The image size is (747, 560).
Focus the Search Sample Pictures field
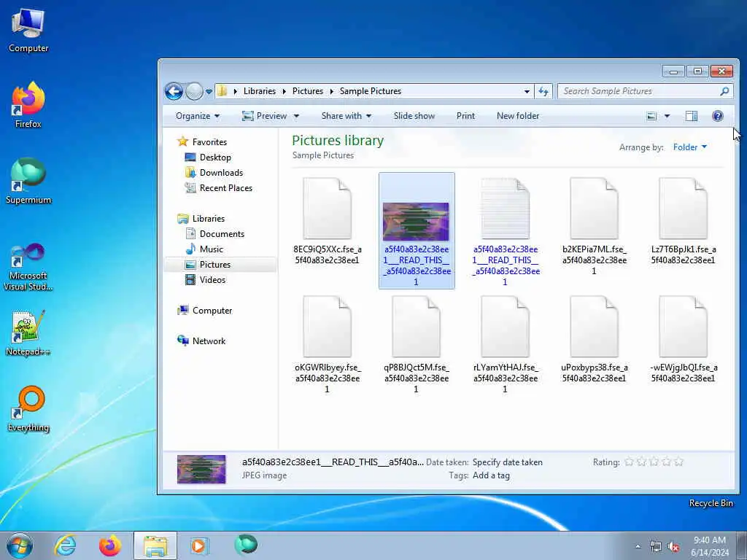645,91
